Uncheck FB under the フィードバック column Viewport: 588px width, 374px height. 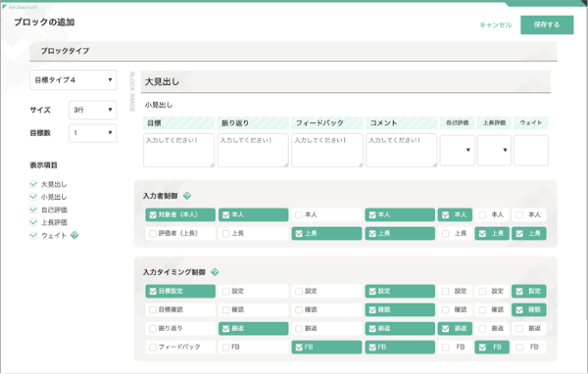[x=326, y=347]
